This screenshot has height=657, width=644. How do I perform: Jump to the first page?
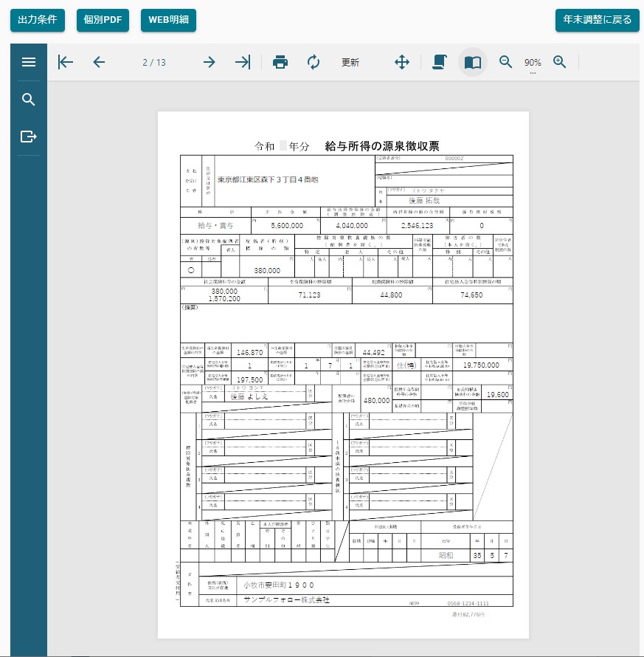click(x=66, y=62)
